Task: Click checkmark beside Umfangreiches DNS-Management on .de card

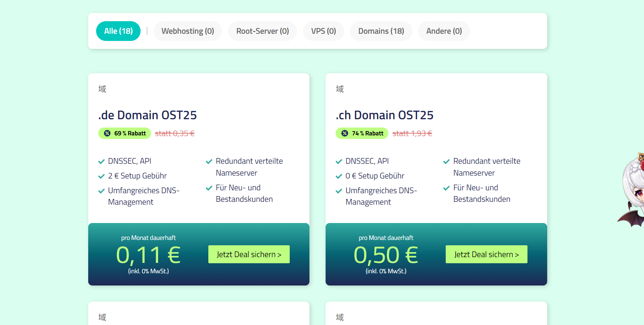Action: coord(101,191)
